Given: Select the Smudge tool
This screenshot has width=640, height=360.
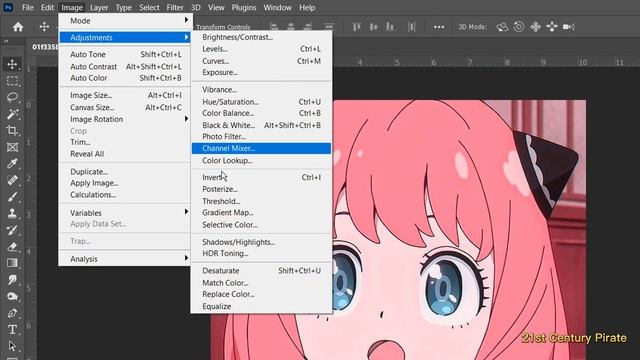Looking at the screenshot, I should 12,280.
